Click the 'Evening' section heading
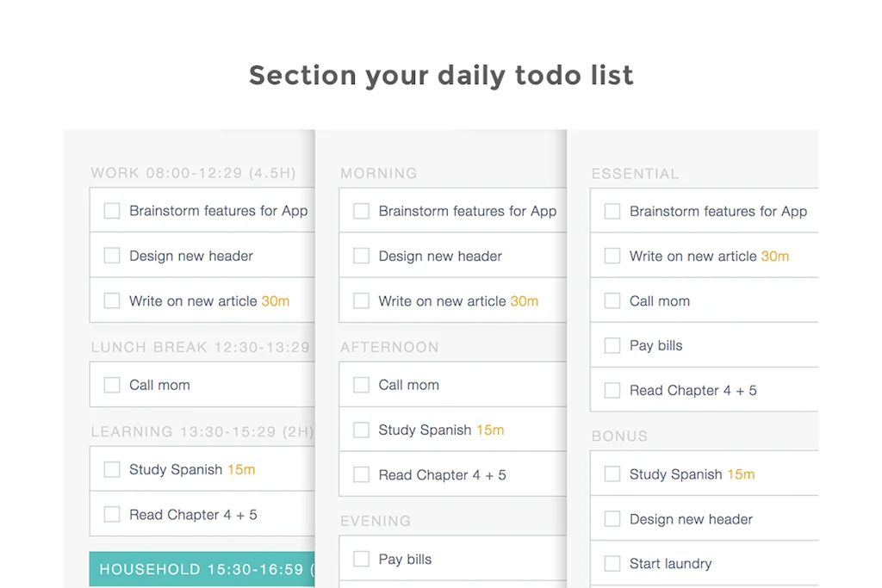Image resolution: width=882 pixels, height=588 pixels. [x=376, y=521]
